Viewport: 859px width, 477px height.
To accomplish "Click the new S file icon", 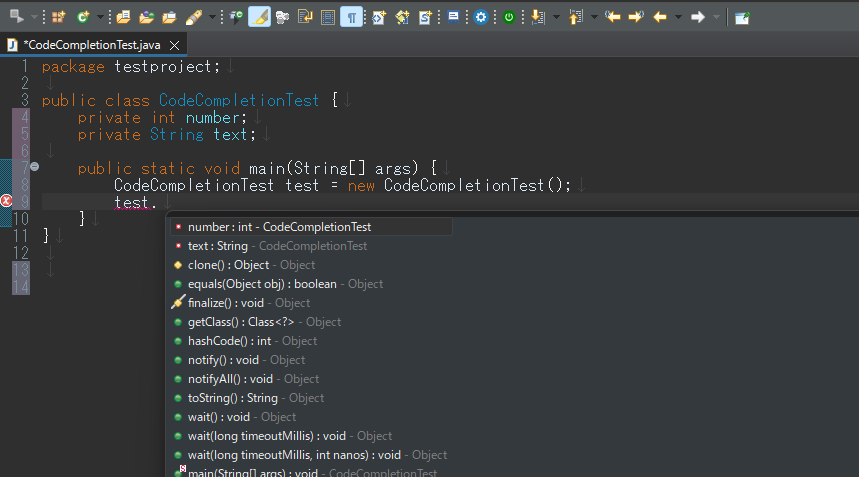I will coord(425,18).
